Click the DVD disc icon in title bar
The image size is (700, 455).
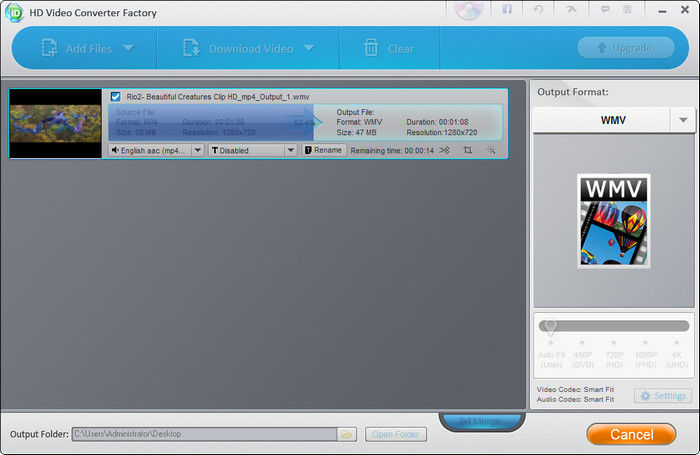(x=469, y=10)
